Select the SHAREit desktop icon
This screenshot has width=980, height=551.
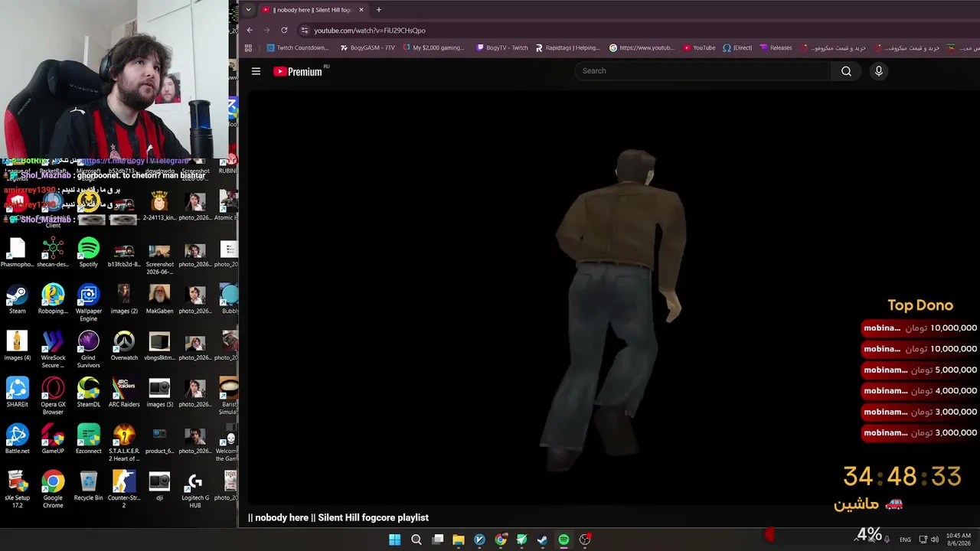point(17,393)
